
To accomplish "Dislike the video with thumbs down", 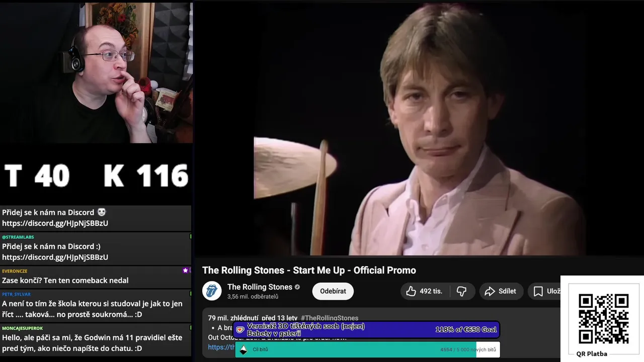I will point(462,291).
